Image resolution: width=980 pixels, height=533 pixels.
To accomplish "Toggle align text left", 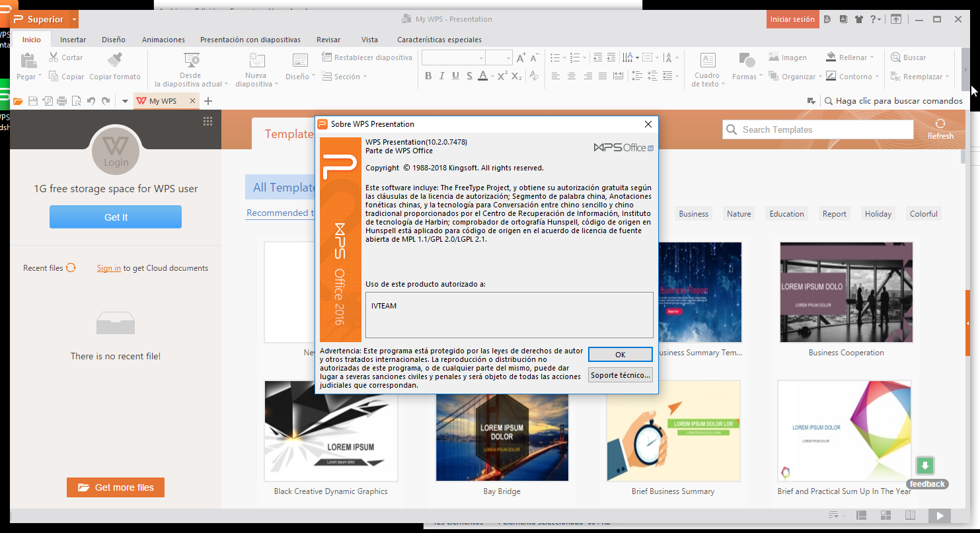I will tap(555, 76).
